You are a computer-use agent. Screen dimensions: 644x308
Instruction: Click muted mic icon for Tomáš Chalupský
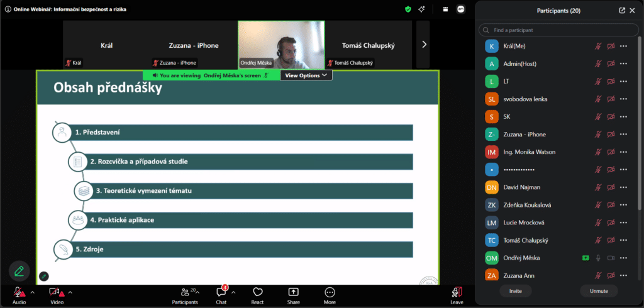click(599, 240)
